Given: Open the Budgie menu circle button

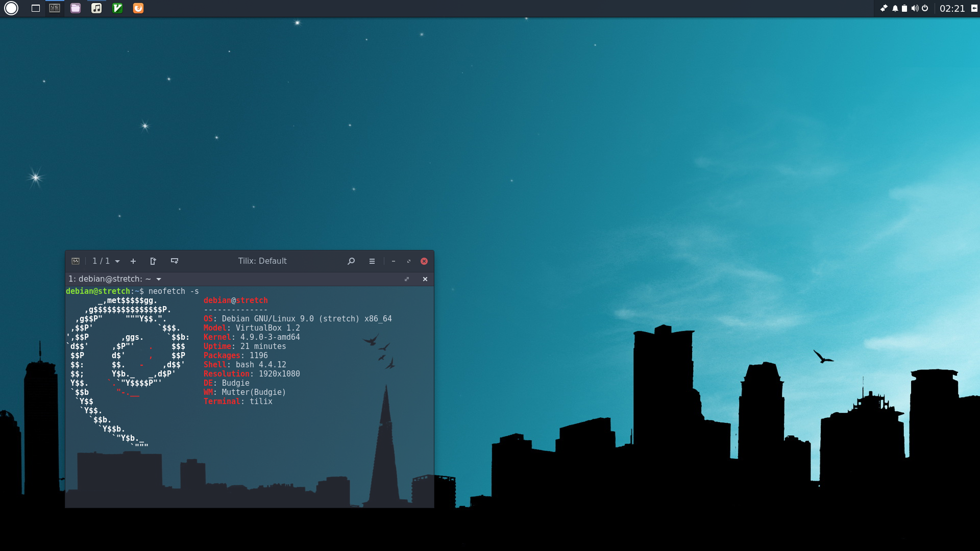Looking at the screenshot, I should point(11,8).
